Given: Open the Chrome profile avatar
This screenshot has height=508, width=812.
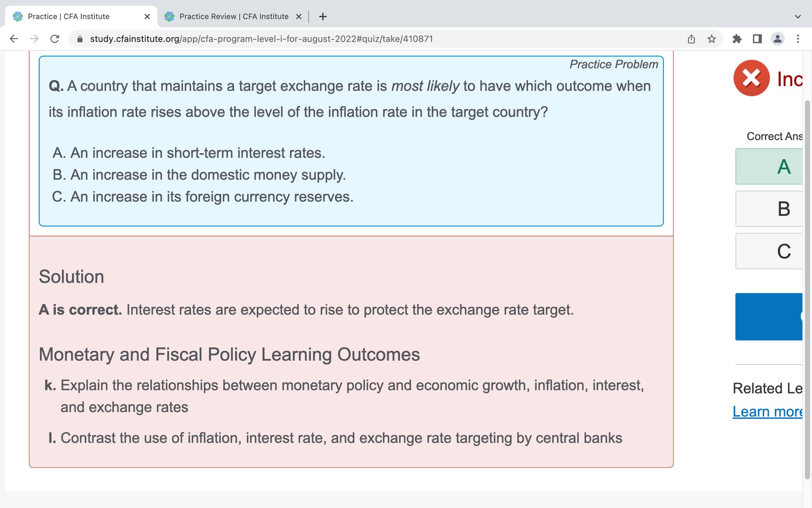Looking at the screenshot, I should coord(777,39).
